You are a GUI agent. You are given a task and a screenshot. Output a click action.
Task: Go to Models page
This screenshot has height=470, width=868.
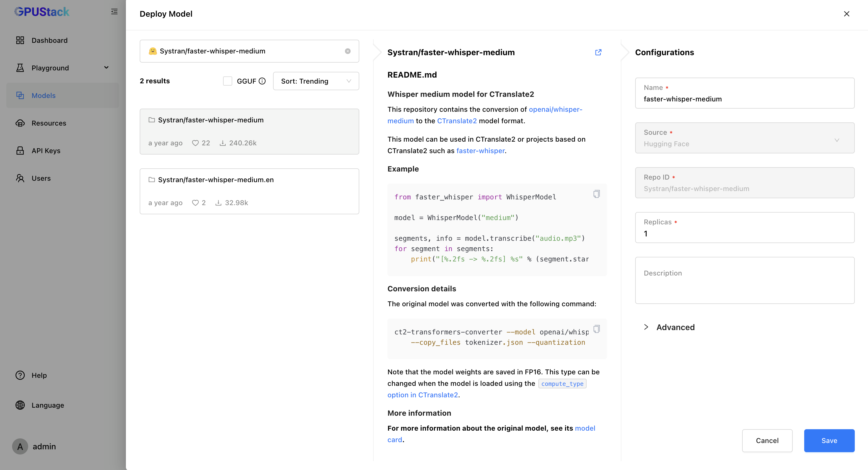63,95
